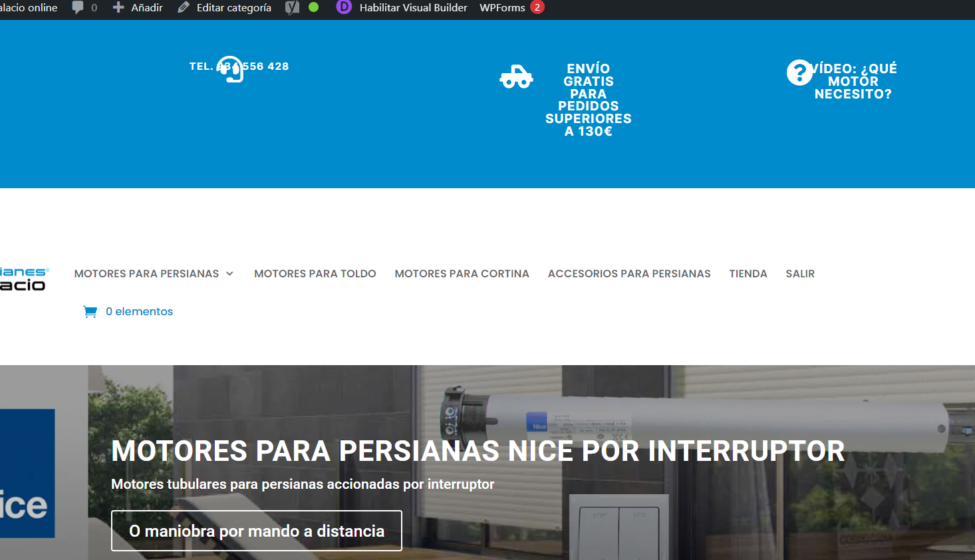Click Añadir in the admin bar
The width and height of the screenshot is (975, 560).
(147, 7)
